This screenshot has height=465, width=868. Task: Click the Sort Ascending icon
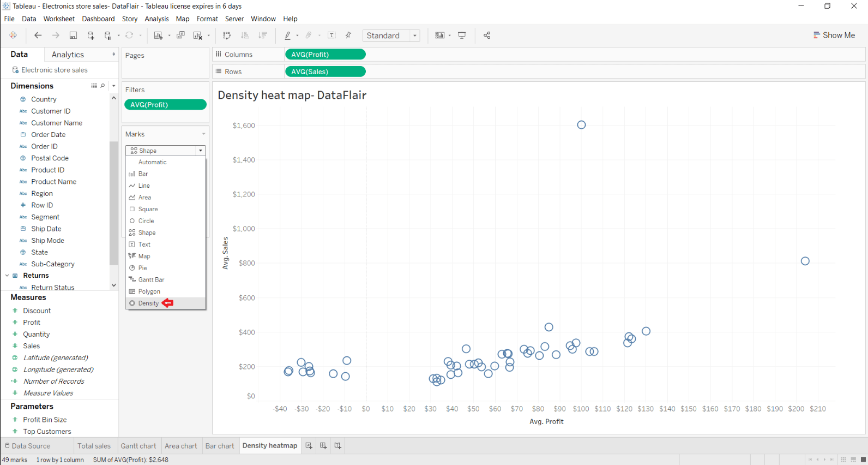coord(245,35)
